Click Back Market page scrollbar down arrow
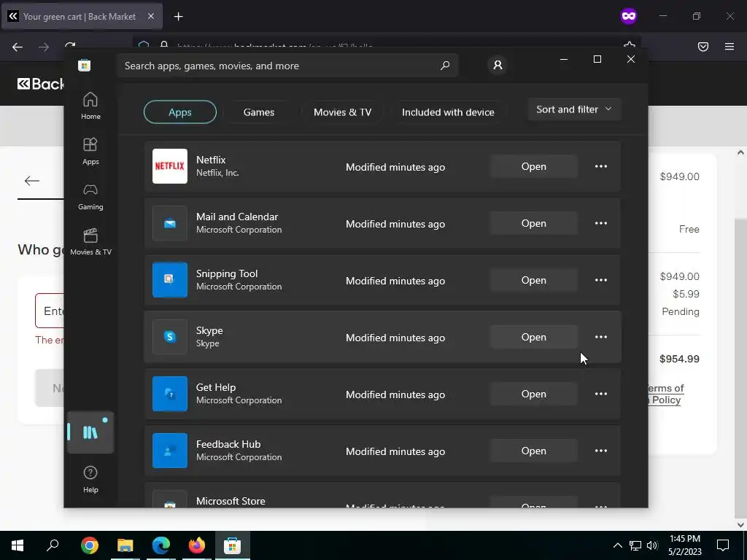 tap(740, 525)
